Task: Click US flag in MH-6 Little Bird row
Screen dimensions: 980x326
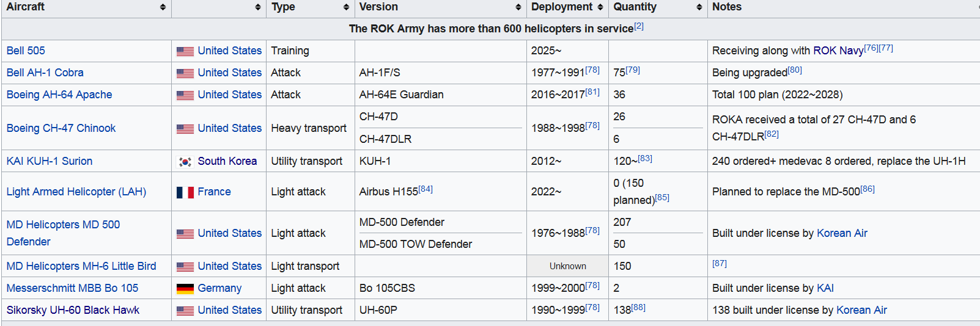Action: [185, 267]
